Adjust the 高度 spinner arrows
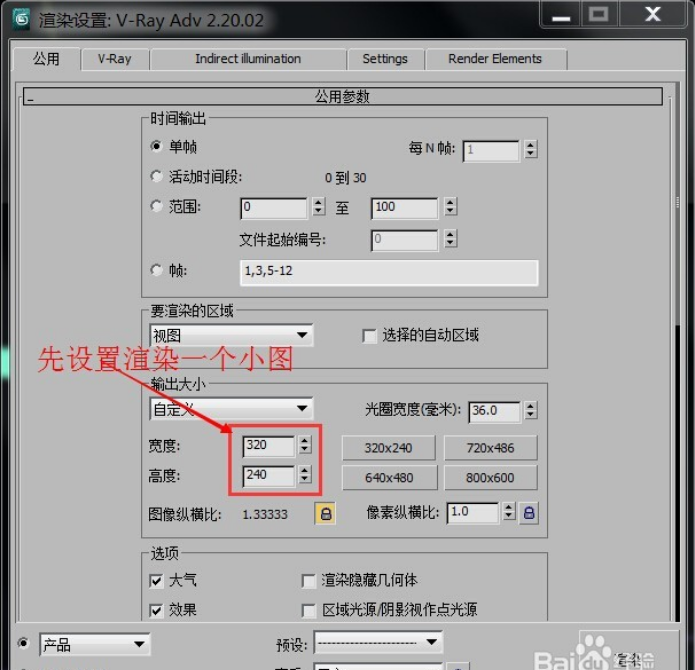695x670 pixels. (x=305, y=475)
